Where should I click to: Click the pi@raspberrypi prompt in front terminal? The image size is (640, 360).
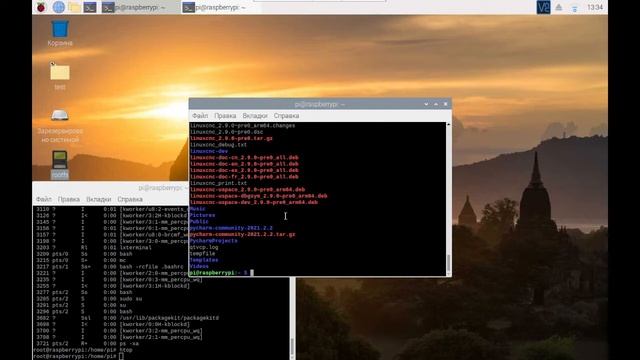(x=219, y=273)
